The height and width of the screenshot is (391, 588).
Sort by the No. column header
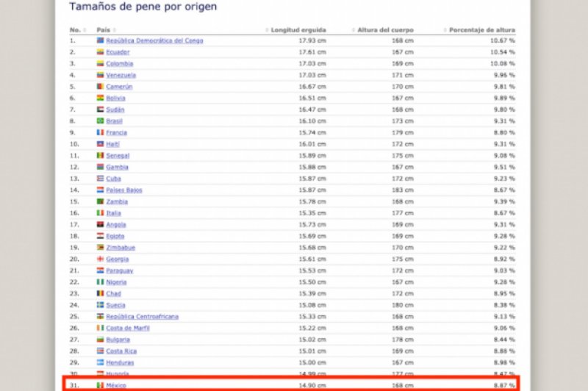click(75, 30)
